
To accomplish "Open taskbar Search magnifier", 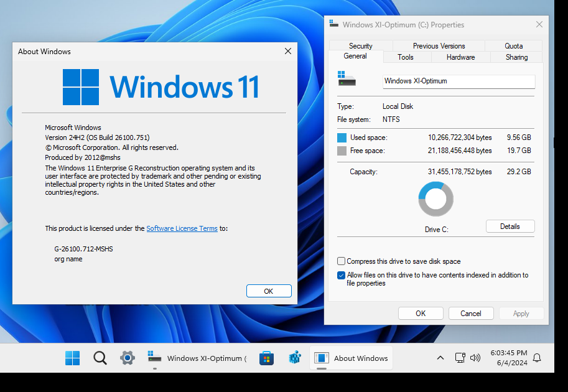I will coord(100,358).
